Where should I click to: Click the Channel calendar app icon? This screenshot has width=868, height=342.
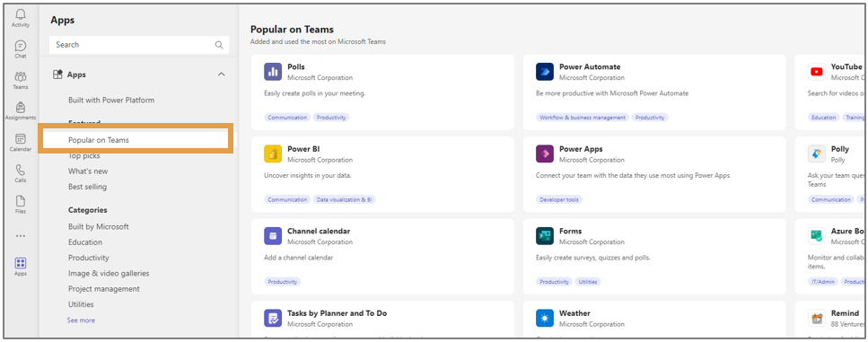273,236
